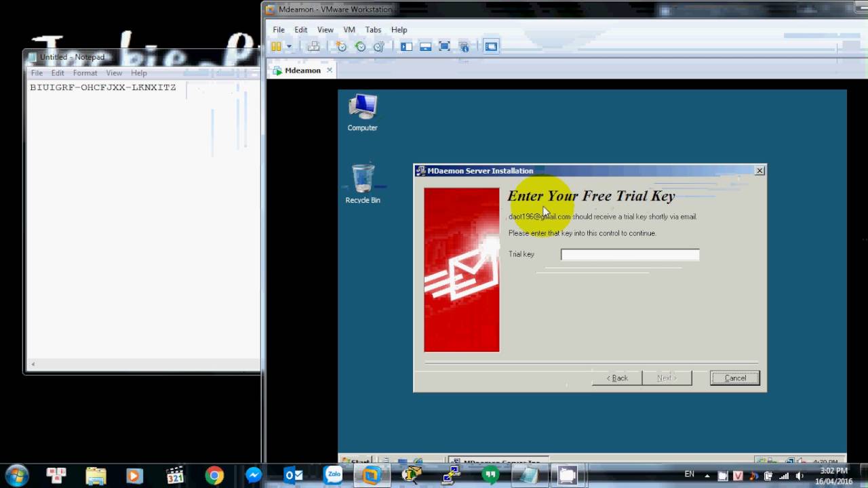This screenshot has height=488, width=868.
Task: Click the 'Enter Your Free Trial Key' heading
Action: tap(591, 196)
